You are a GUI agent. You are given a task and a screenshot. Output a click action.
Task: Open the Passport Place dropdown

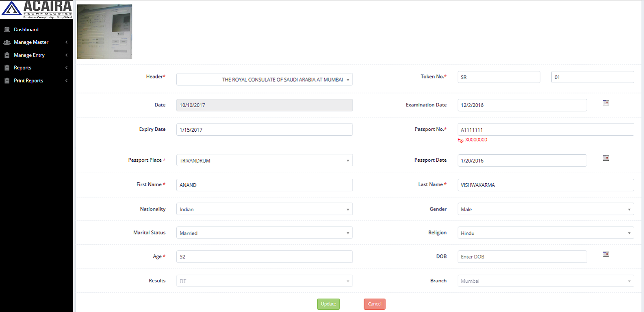264,160
